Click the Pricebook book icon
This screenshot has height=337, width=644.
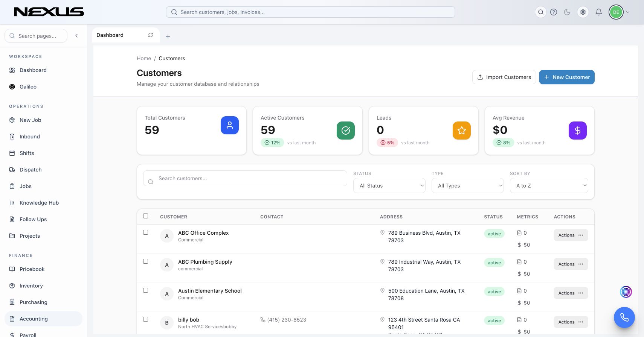12,269
